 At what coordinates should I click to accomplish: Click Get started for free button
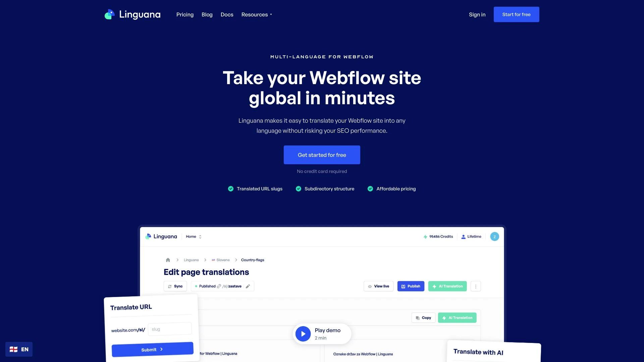tap(322, 155)
